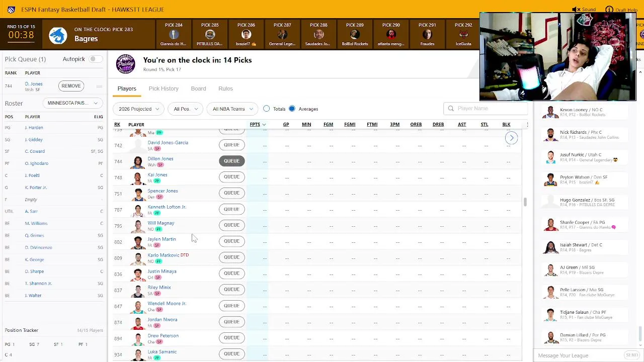Click Dillon Jones player headshot
The height and width of the screenshot is (362, 644).
[138, 162]
